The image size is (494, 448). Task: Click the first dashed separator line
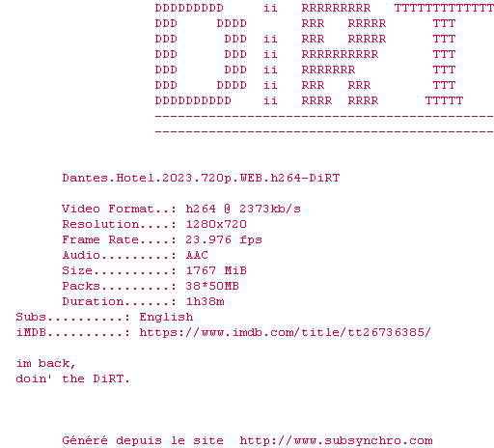coord(324,116)
